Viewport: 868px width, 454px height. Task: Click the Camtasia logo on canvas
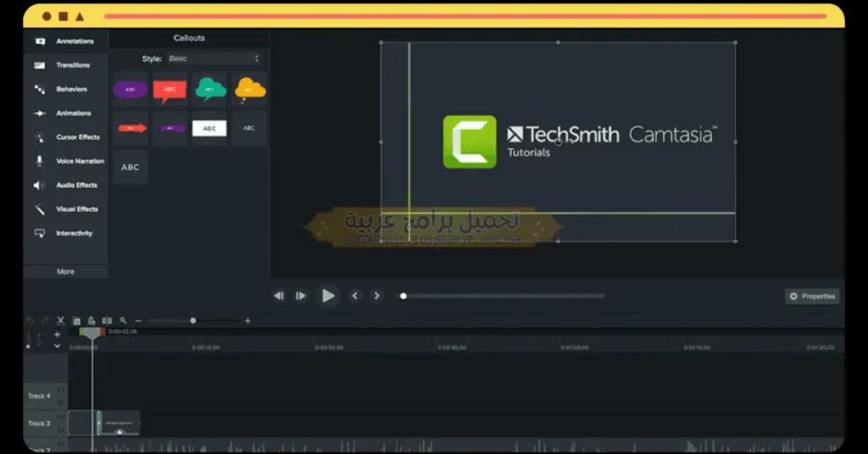click(470, 141)
